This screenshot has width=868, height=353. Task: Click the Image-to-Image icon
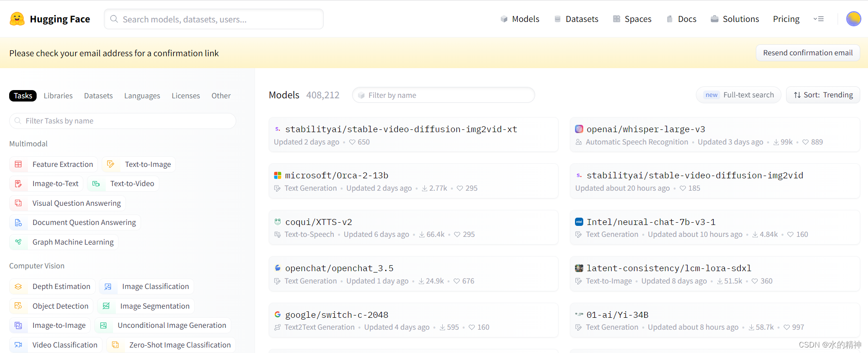click(x=18, y=325)
